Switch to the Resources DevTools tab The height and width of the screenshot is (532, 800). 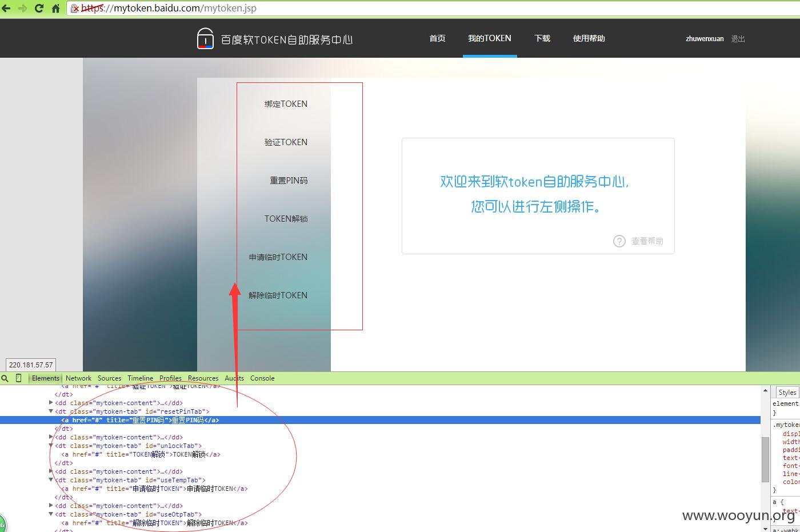pos(203,378)
